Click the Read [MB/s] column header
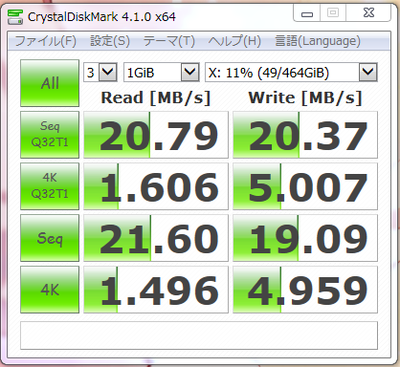The image size is (400, 367). click(x=156, y=98)
